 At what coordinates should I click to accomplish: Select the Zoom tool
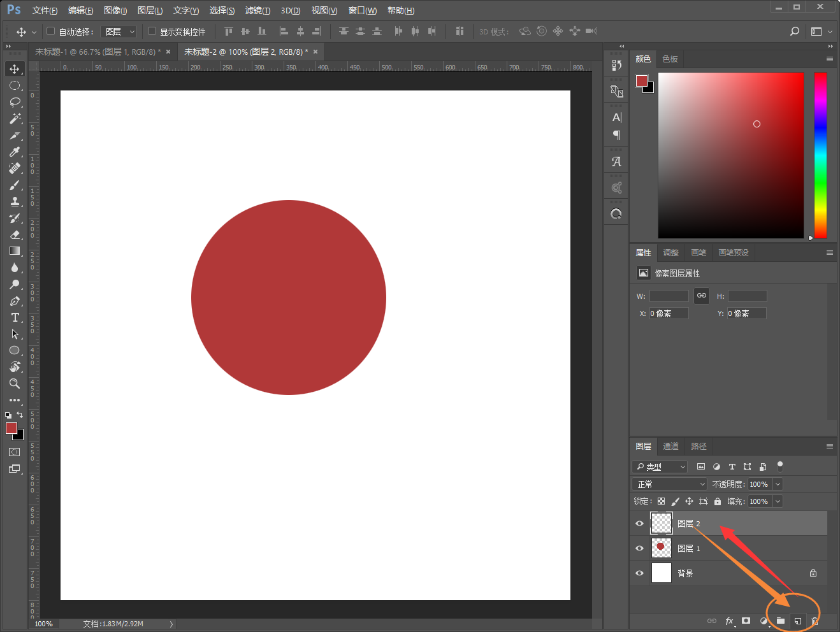pos(15,384)
